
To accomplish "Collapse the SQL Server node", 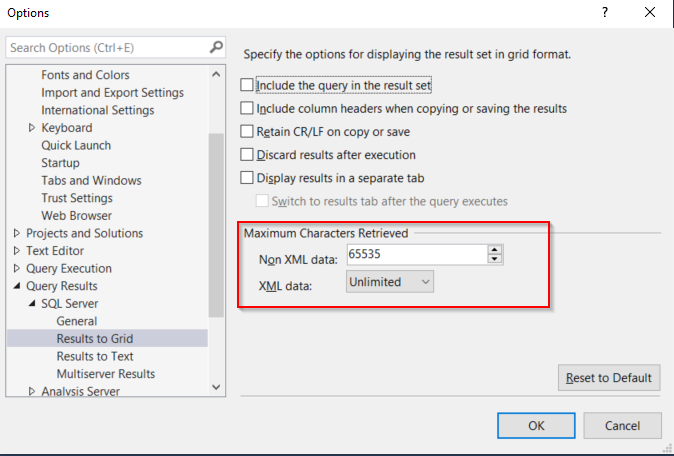I will [32, 303].
